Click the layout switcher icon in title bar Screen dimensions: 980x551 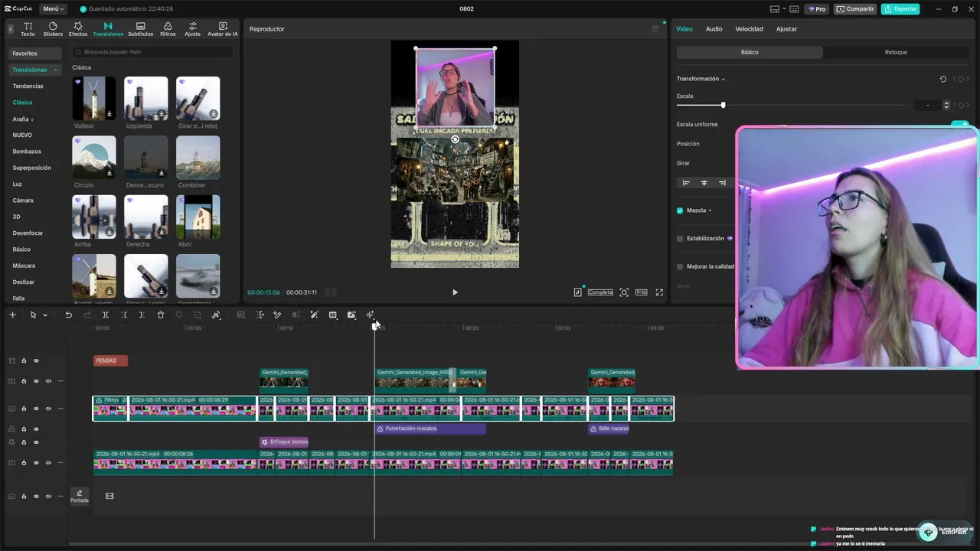(x=775, y=9)
